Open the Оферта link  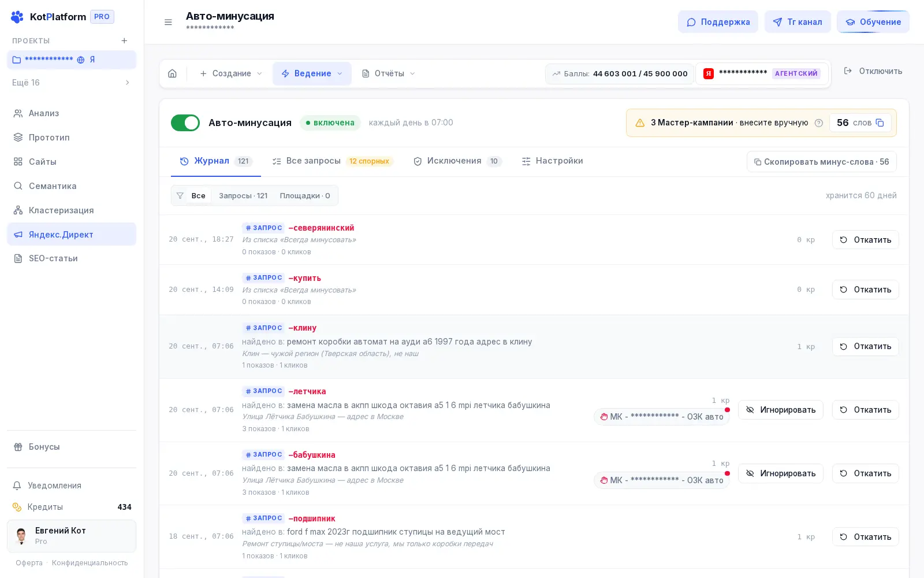(29, 563)
